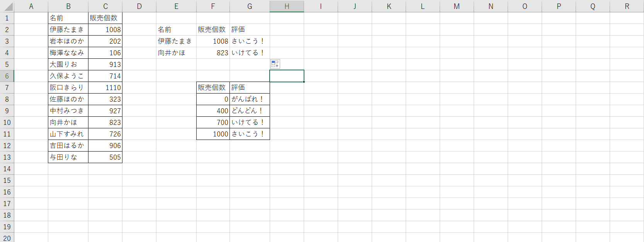Select column C header

point(105,6)
